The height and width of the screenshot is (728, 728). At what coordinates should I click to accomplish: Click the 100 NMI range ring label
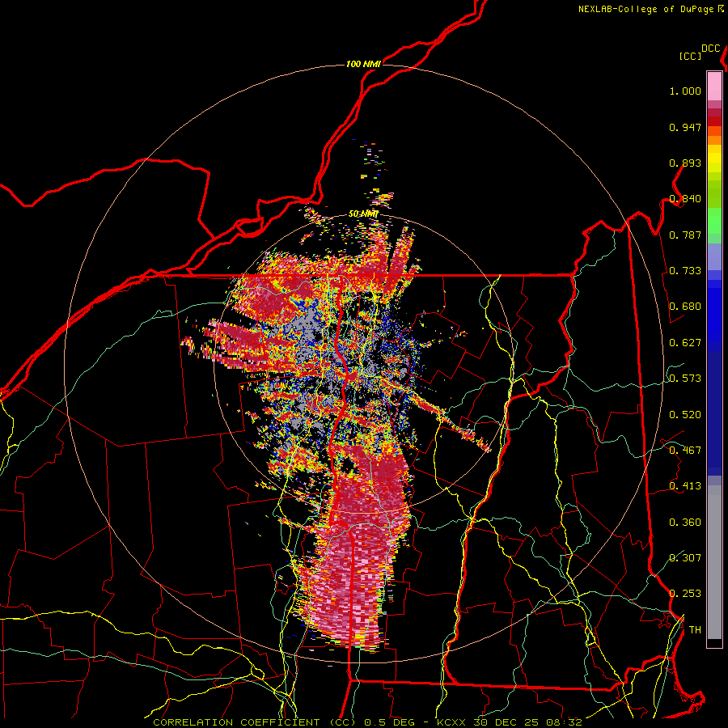(x=363, y=64)
